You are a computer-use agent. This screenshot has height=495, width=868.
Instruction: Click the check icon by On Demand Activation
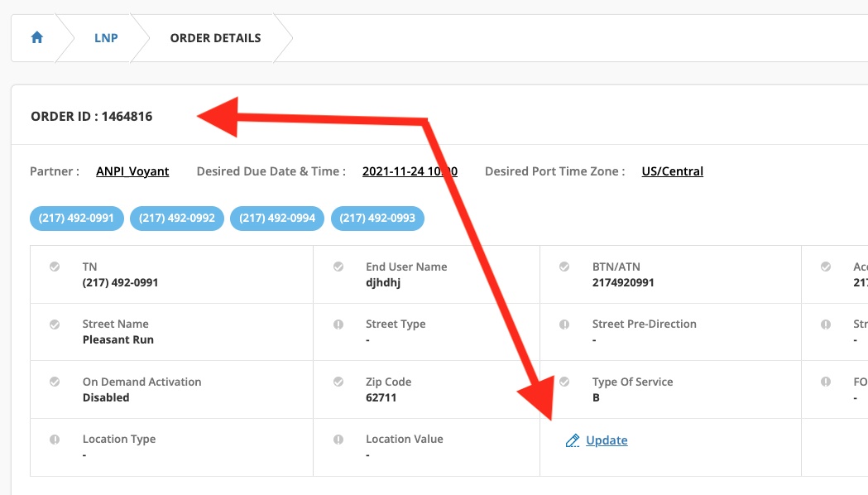55,382
